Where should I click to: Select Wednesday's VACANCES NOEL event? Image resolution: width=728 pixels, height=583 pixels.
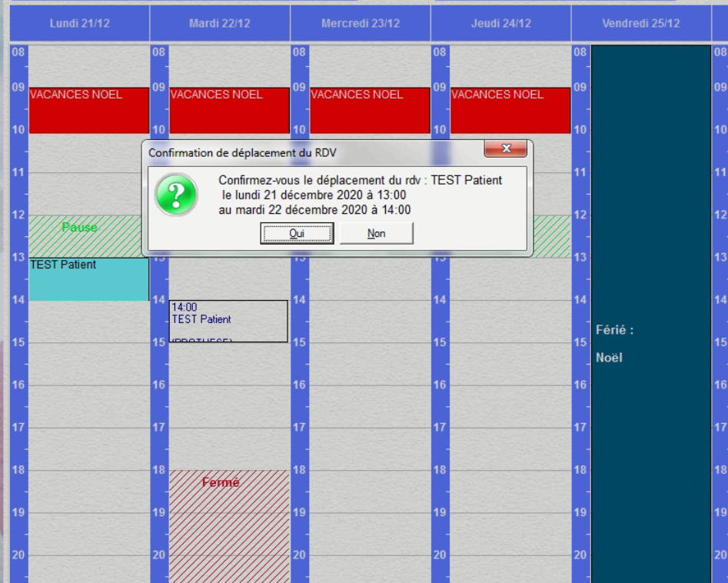click(370, 112)
